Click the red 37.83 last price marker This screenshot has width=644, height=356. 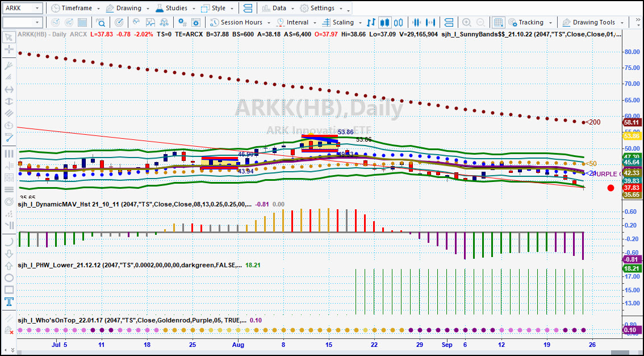(x=632, y=188)
